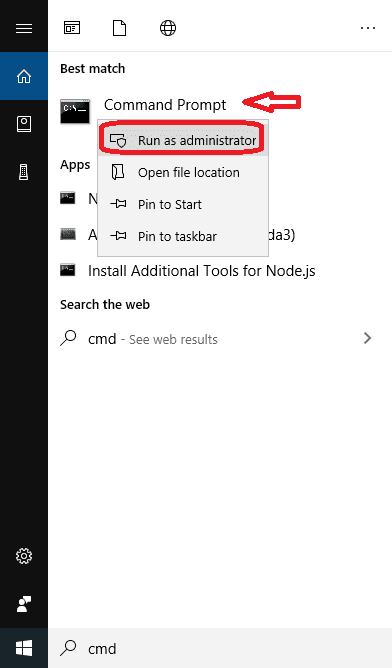Click the magnifier icon beside web results

pyautogui.click(x=68, y=338)
